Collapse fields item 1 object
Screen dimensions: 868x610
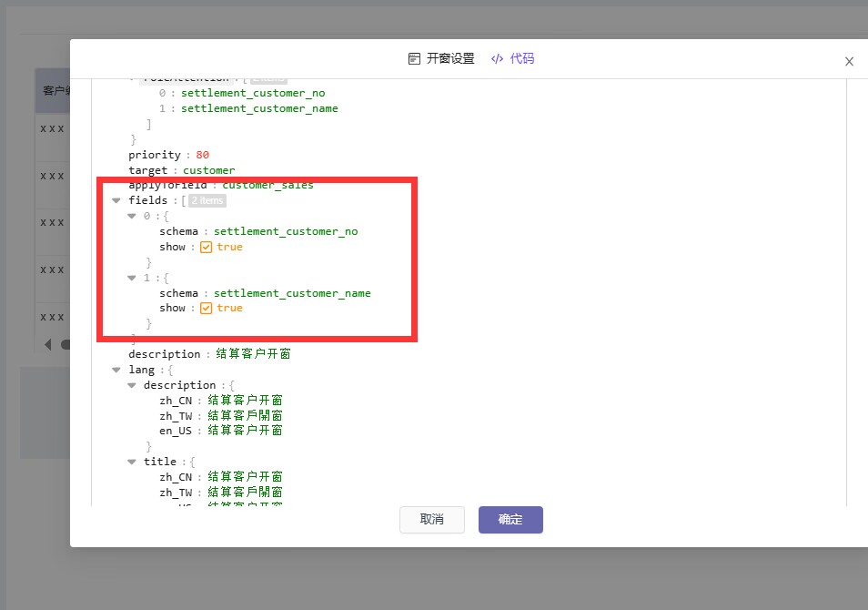[132, 278]
